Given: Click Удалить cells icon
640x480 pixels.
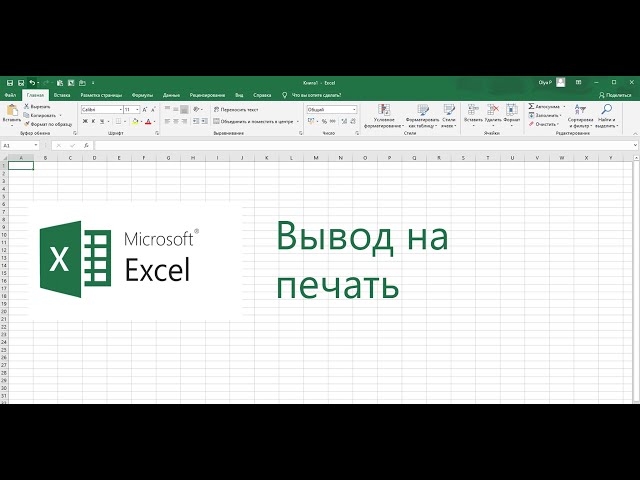Looking at the screenshot, I should [493, 109].
